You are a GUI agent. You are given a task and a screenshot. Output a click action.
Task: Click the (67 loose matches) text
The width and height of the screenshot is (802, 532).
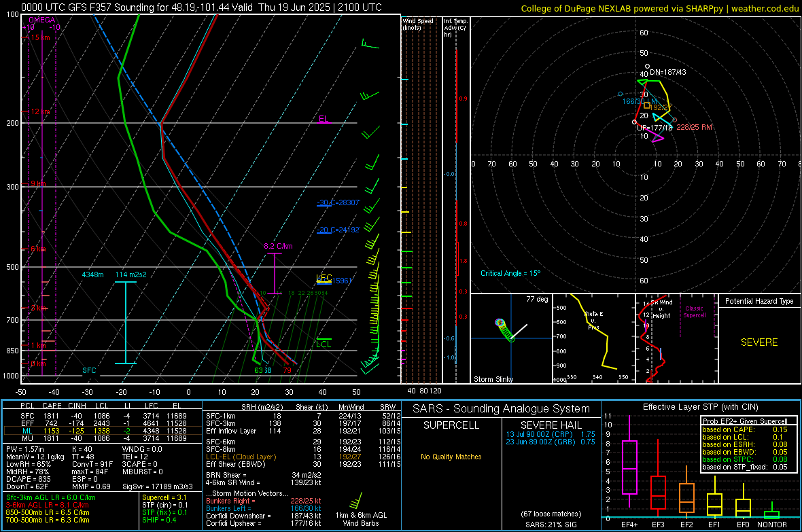551,514
